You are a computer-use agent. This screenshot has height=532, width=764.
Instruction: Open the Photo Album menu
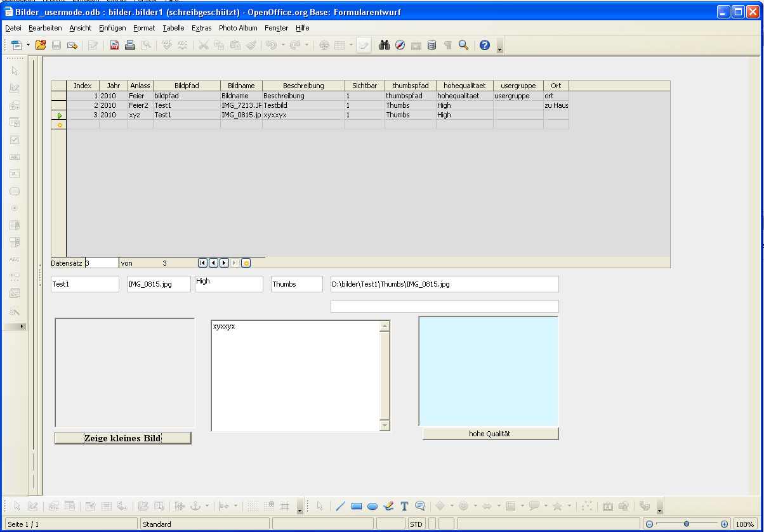[x=238, y=28]
